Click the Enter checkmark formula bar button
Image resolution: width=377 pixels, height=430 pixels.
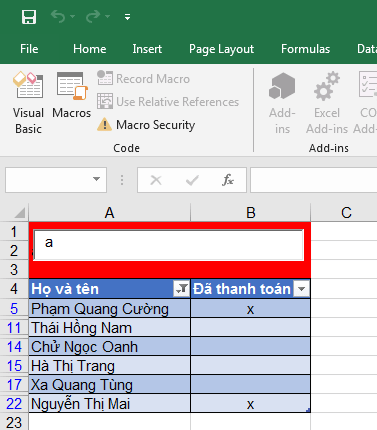click(x=192, y=180)
